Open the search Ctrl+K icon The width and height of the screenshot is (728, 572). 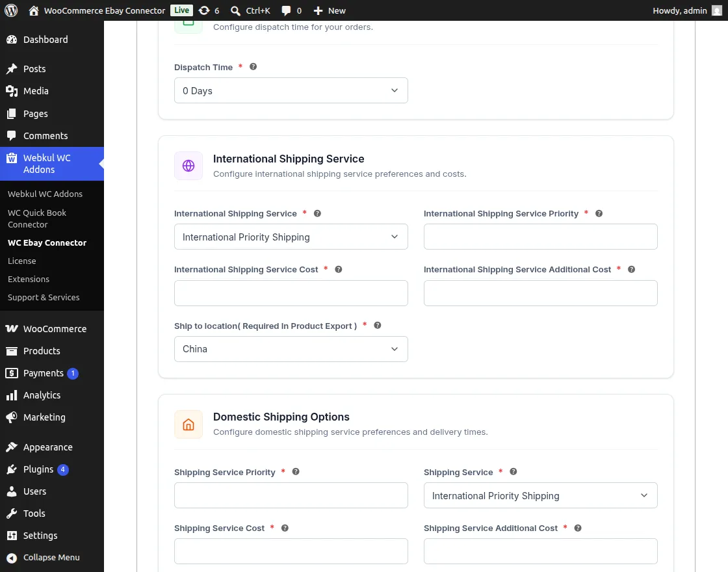point(235,10)
